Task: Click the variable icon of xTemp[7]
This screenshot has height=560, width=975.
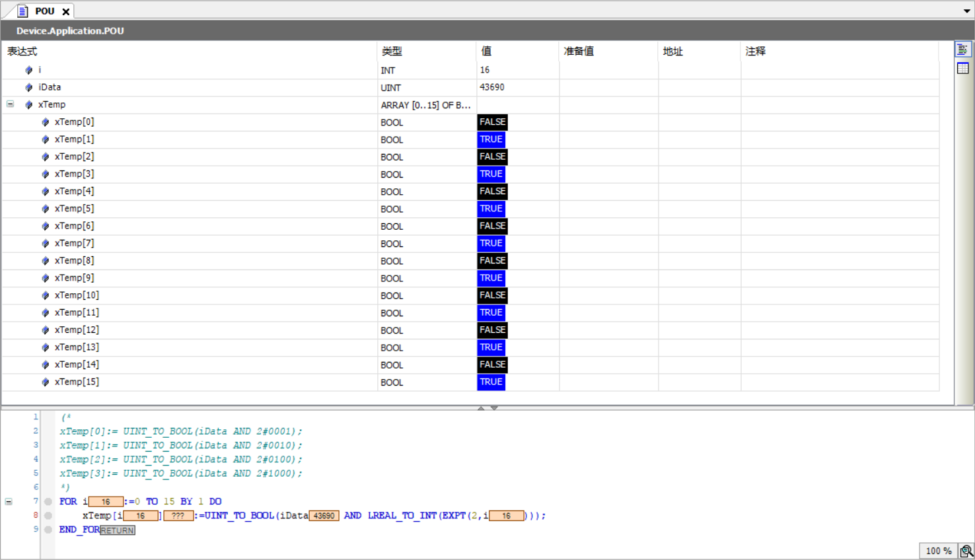Action: 46,243
